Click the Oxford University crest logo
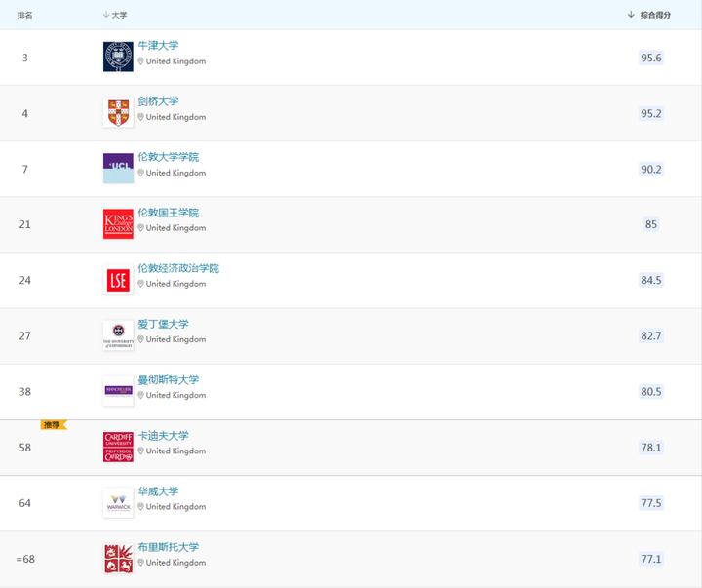This screenshot has height=588, width=702. 118,57
